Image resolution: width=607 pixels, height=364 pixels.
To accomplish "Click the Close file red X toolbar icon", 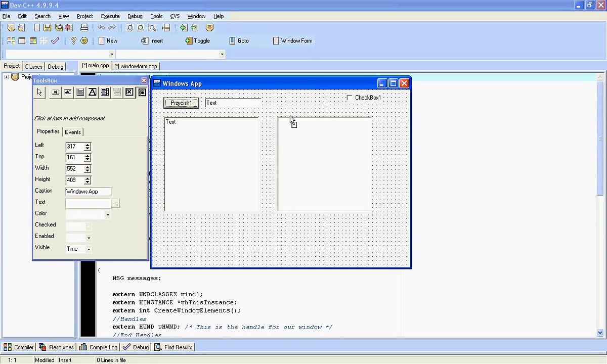I will point(69,28).
